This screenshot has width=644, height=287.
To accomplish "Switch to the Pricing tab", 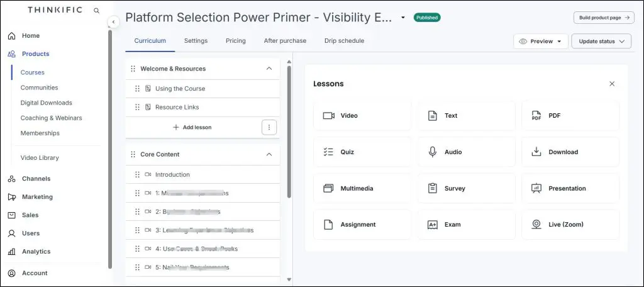I will coord(235,41).
